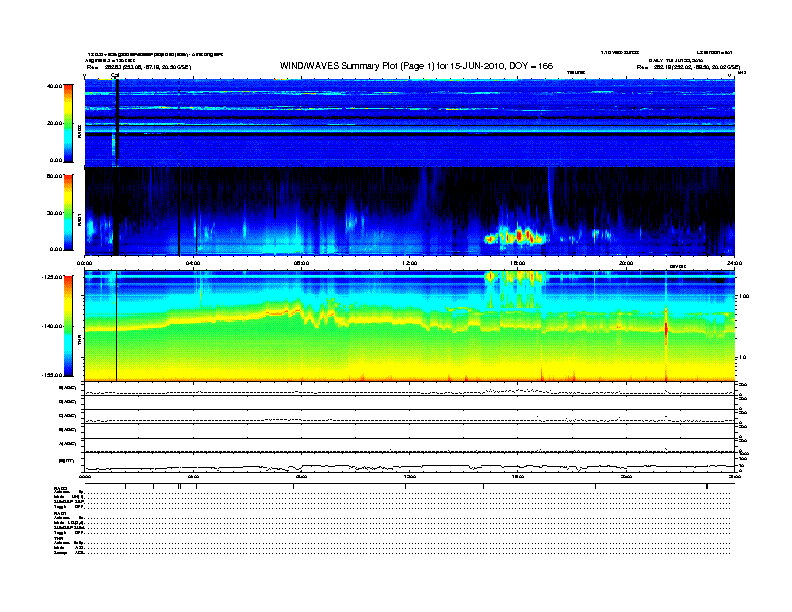
Task: Select the topmost dashed line plot strip
Action: tap(410, 389)
